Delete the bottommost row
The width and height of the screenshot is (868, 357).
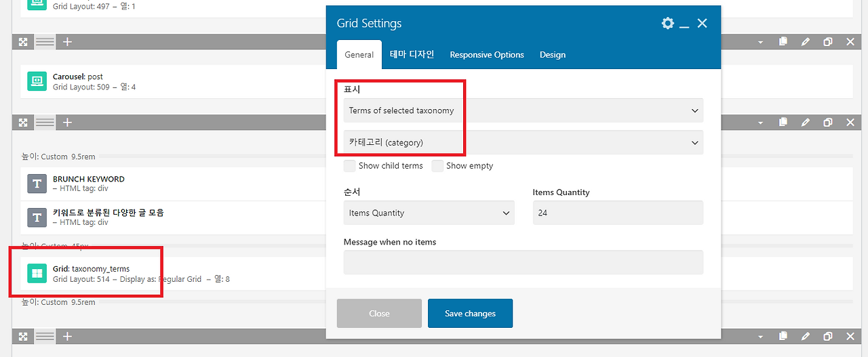(850, 336)
